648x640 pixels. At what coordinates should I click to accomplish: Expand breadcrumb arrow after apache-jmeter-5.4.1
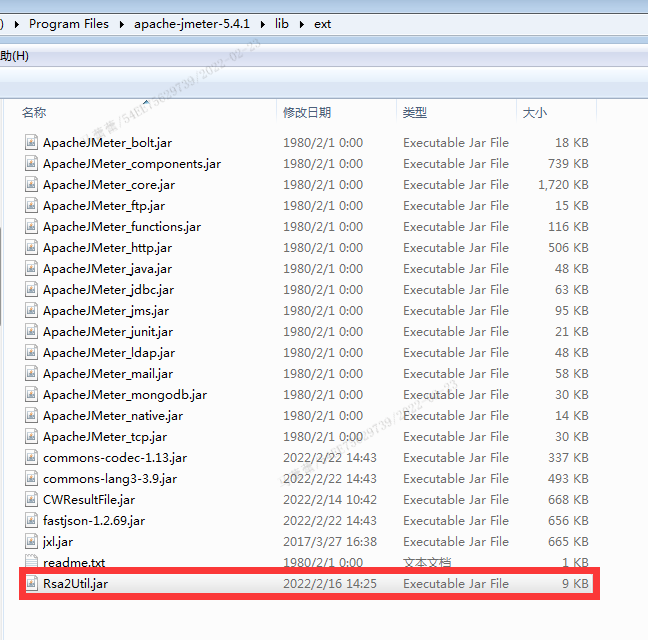(263, 24)
